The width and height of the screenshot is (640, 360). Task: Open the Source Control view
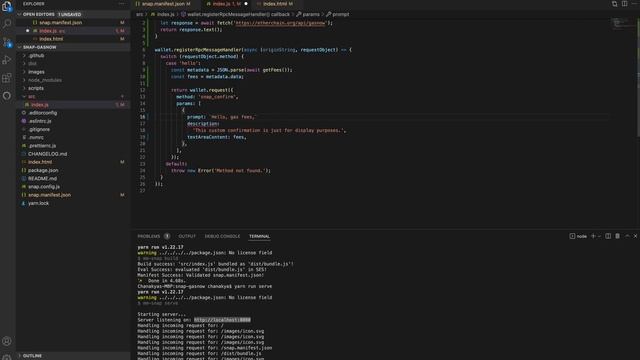click(7, 42)
